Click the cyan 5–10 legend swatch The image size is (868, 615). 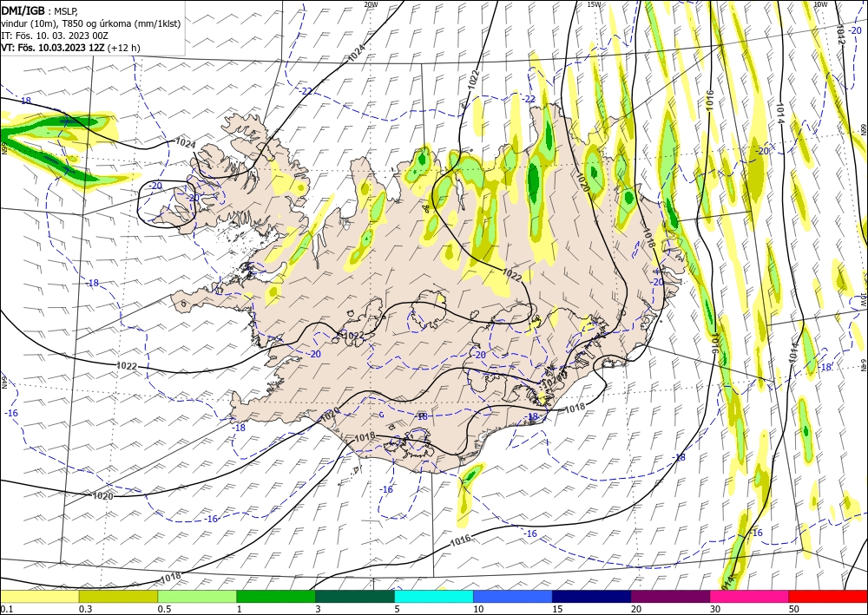[x=434, y=596]
